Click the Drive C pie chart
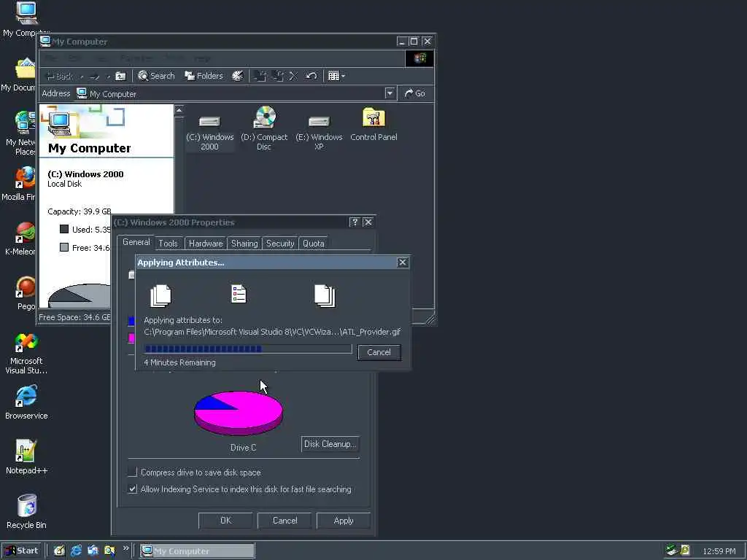This screenshot has height=560, width=747. pos(239,413)
